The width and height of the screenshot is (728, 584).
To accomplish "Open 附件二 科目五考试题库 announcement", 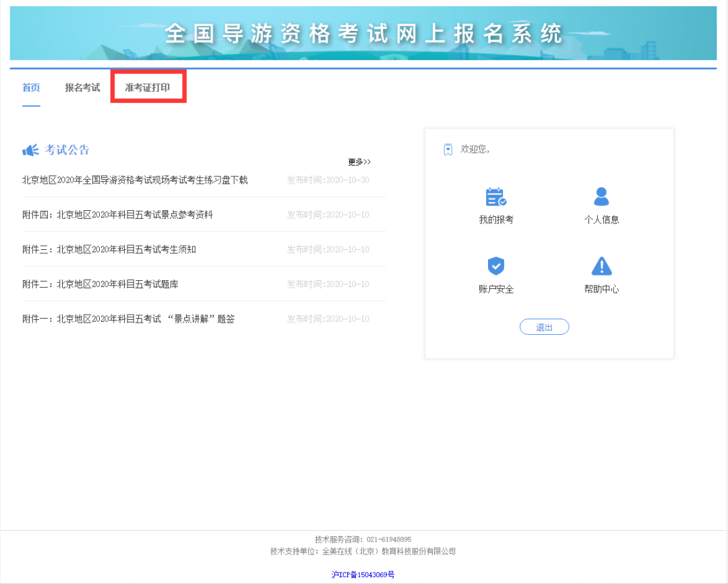I will [100, 284].
